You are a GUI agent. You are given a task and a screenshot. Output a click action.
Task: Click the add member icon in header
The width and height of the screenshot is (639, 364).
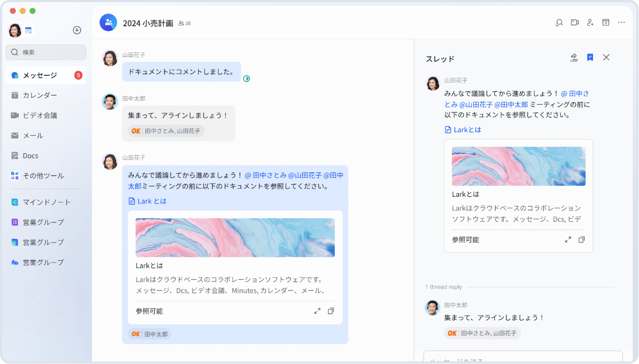[590, 22]
